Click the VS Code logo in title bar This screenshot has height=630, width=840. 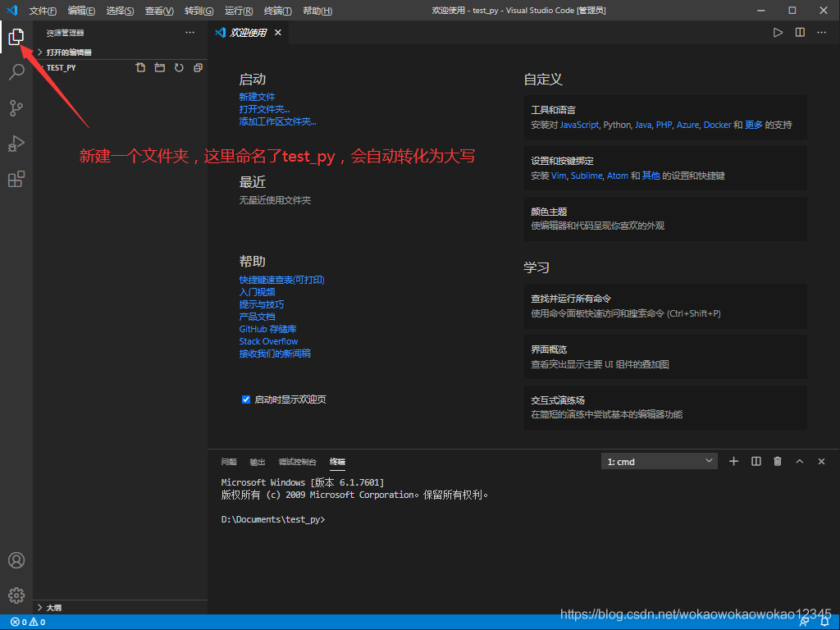tap(11, 10)
